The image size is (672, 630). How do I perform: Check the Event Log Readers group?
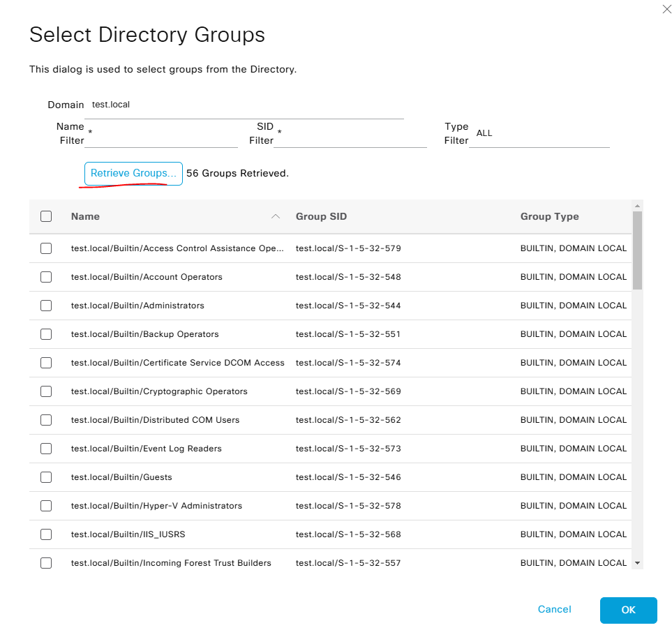click(x=46, y=449)
